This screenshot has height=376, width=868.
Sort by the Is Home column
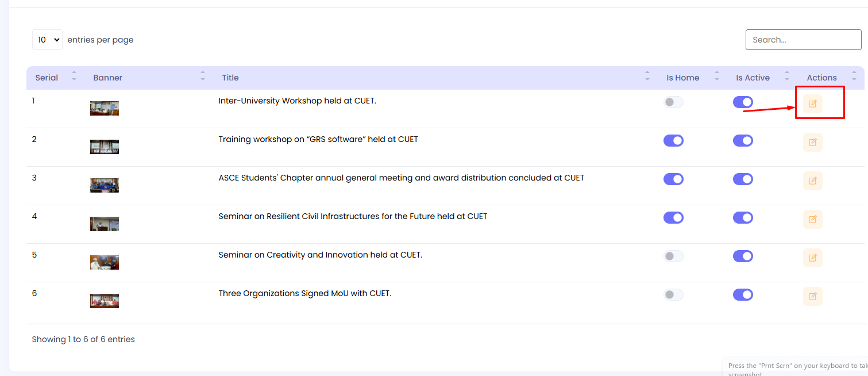683,78
